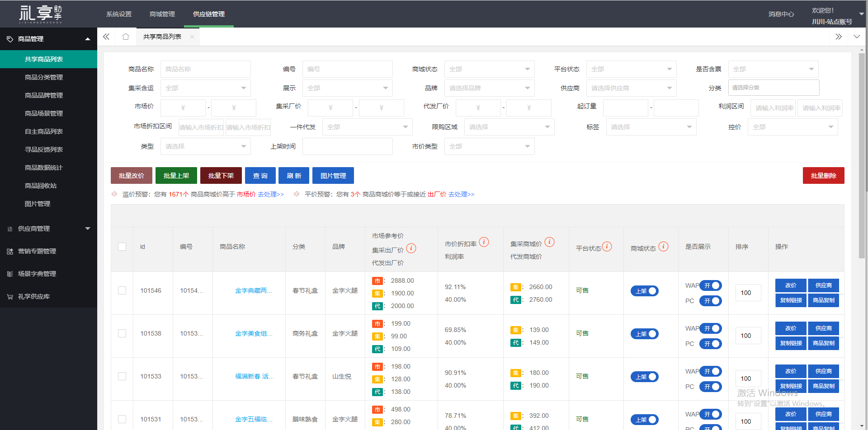This screenshot has width=868, height=430.
Task: Open product link 金字典藏两…
Action: [254, 290]
